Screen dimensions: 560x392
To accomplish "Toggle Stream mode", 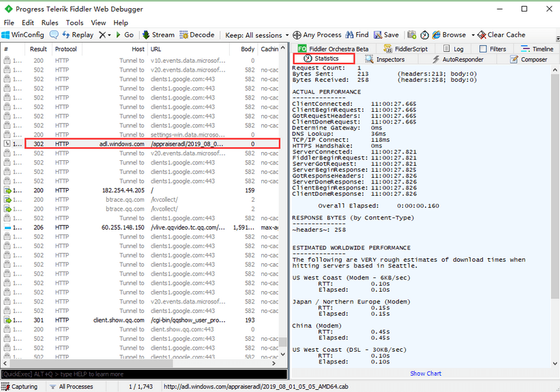I will click(158, 35).
